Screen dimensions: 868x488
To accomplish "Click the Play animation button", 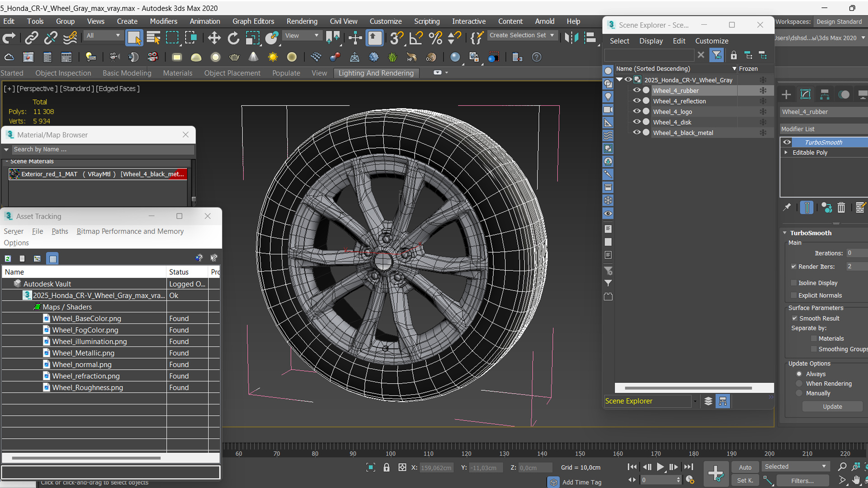I will pyautogui.click(x=660, y=467).
